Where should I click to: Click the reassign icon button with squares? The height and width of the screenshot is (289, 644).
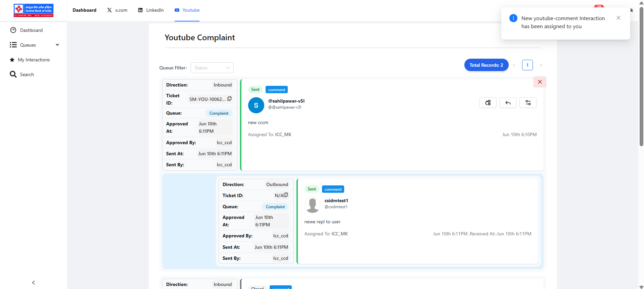(488, 103)
